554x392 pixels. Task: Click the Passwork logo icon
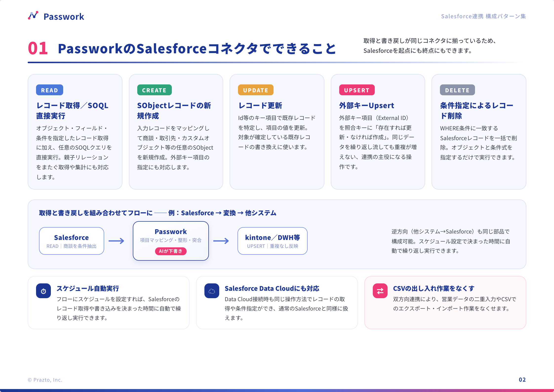tap(33, 16)
